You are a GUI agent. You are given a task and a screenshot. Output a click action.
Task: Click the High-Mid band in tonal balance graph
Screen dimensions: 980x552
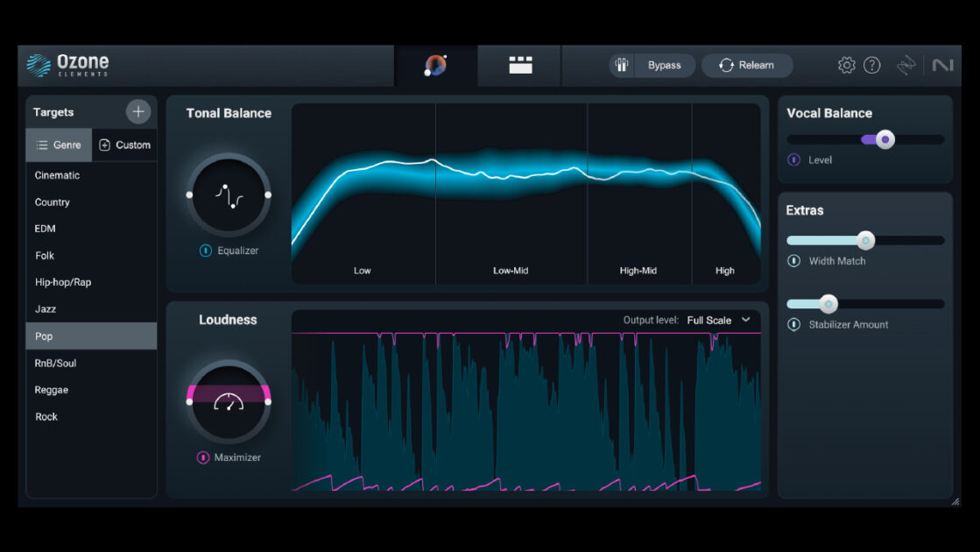pyautogui.click(x=639, y=194)
